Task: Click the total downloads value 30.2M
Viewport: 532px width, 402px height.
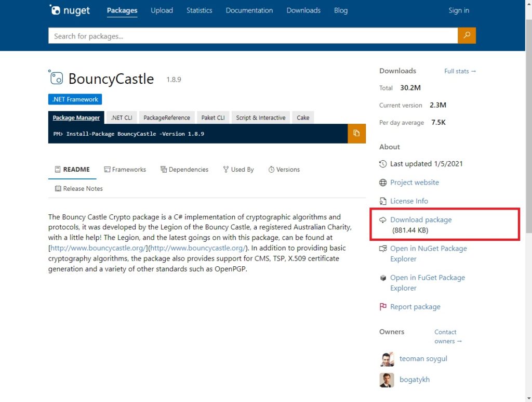Action: pyautogui.click(x=410, y=88)
